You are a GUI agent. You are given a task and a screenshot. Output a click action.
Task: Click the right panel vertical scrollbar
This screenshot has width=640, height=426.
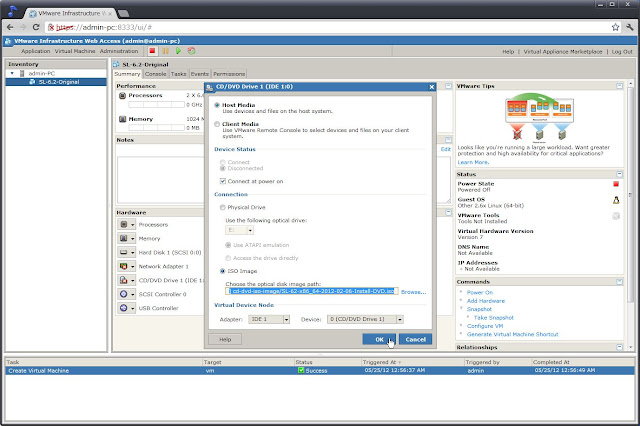click(x=631, y=215)
